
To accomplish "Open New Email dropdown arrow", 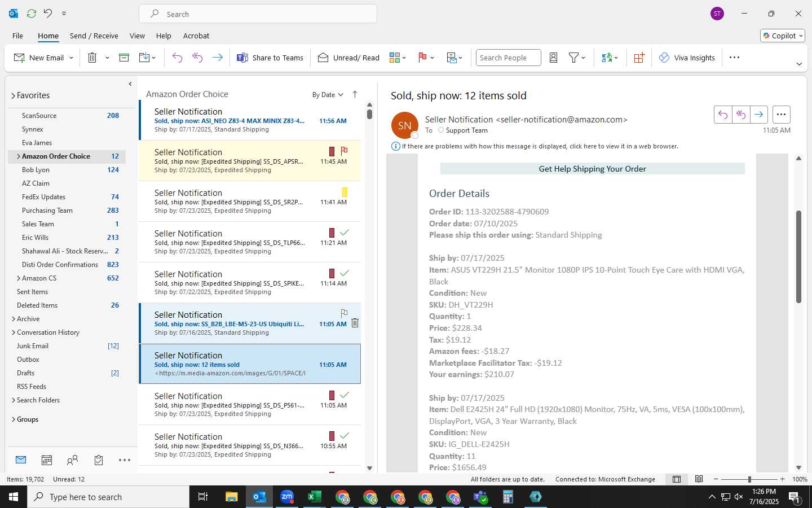I will [x=71, y=58].
